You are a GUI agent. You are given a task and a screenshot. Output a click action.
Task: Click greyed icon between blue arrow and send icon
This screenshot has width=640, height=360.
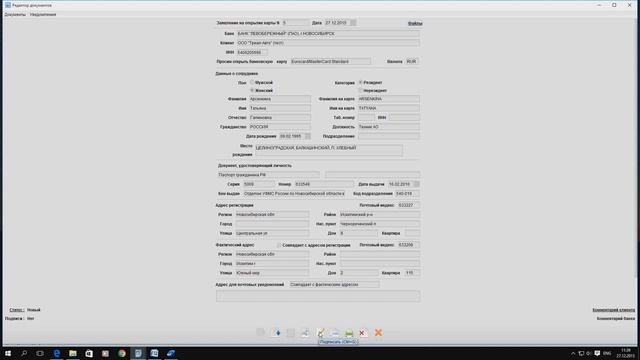point(290,333)
